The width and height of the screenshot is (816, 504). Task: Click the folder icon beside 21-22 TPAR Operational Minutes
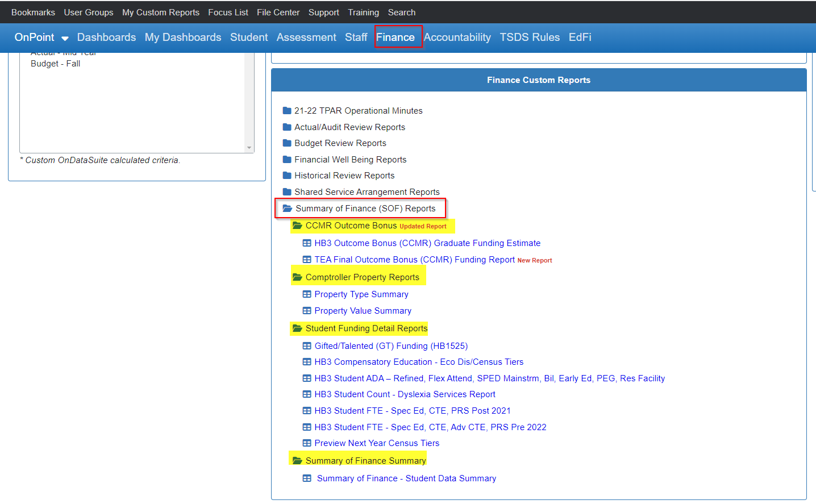287,110
